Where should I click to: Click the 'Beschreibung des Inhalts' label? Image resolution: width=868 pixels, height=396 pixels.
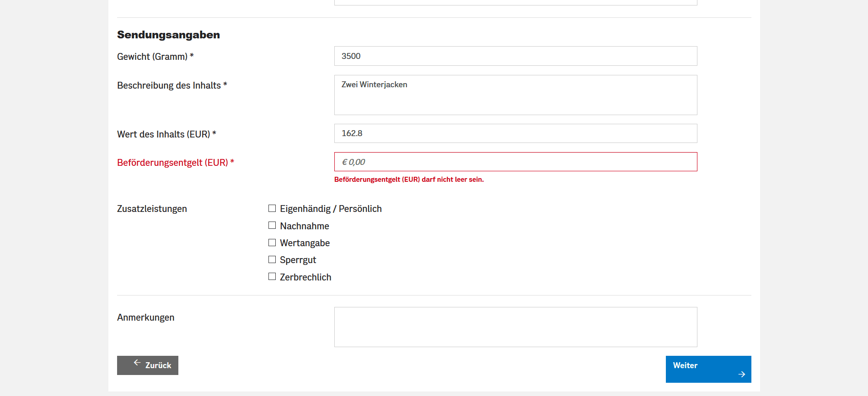tap(169, 85)
